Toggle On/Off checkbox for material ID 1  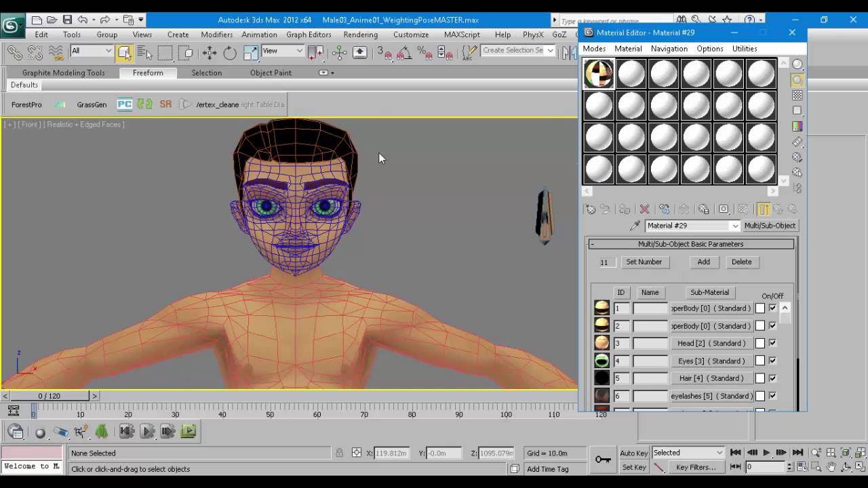(772, 308)
